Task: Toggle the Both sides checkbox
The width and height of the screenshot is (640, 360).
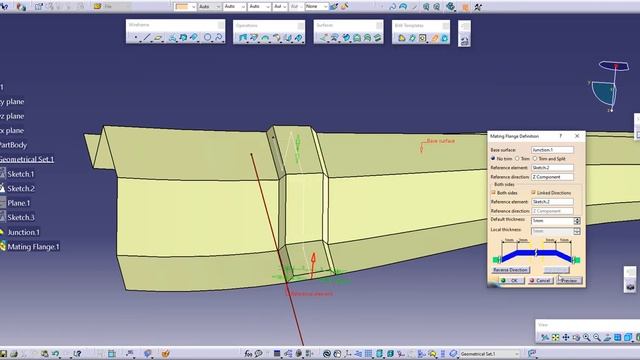Action: pyautogui.click(x=493, y=192)
